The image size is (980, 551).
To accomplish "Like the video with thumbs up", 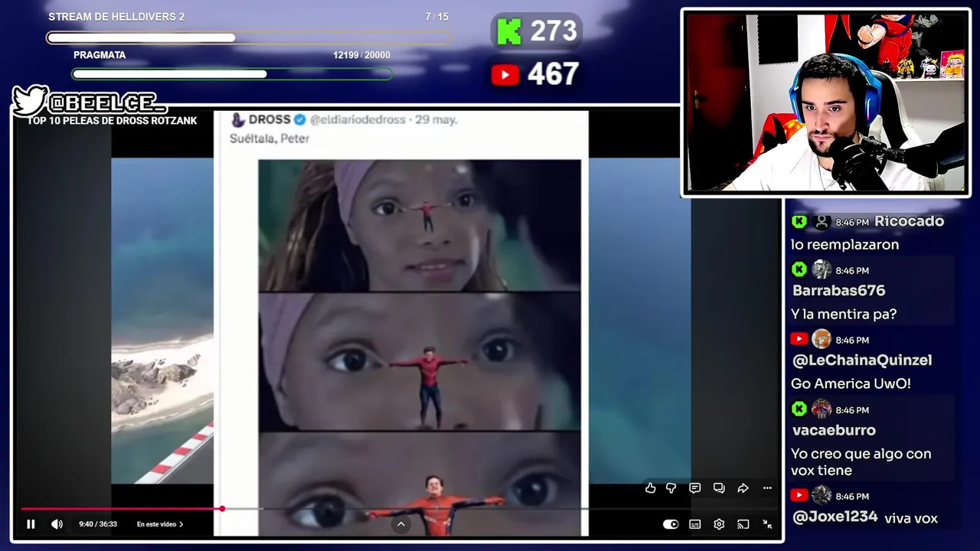I will click(650, 488).
